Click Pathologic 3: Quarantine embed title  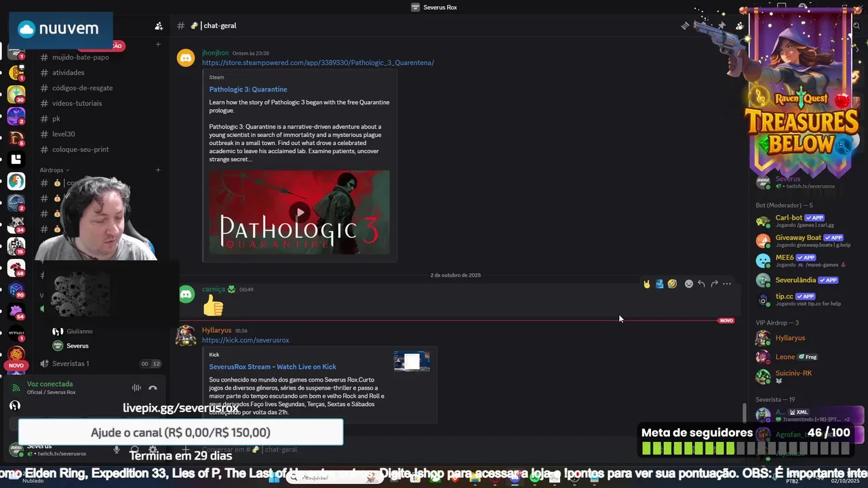[248, 89]
